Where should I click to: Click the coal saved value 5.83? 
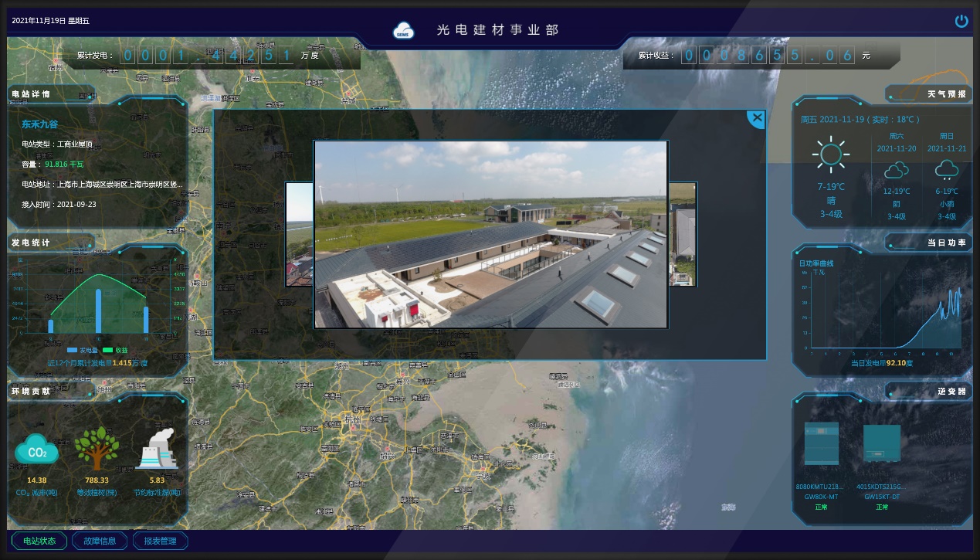pyautogui.click(x=157, y=480)
